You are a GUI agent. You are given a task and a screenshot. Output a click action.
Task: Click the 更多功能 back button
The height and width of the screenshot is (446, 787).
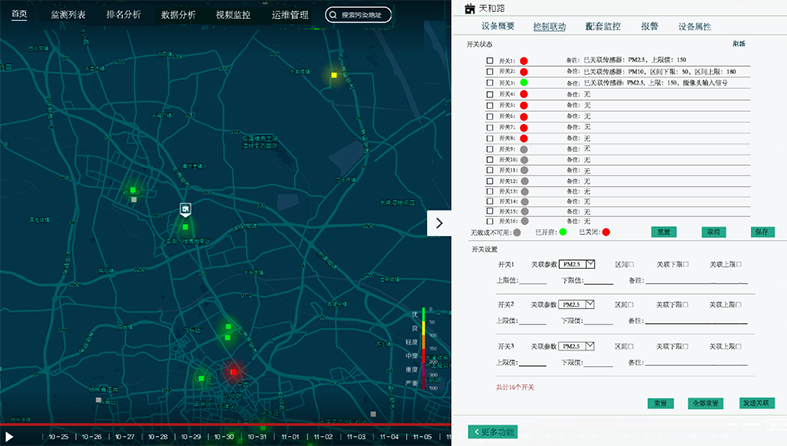[493, 432]
